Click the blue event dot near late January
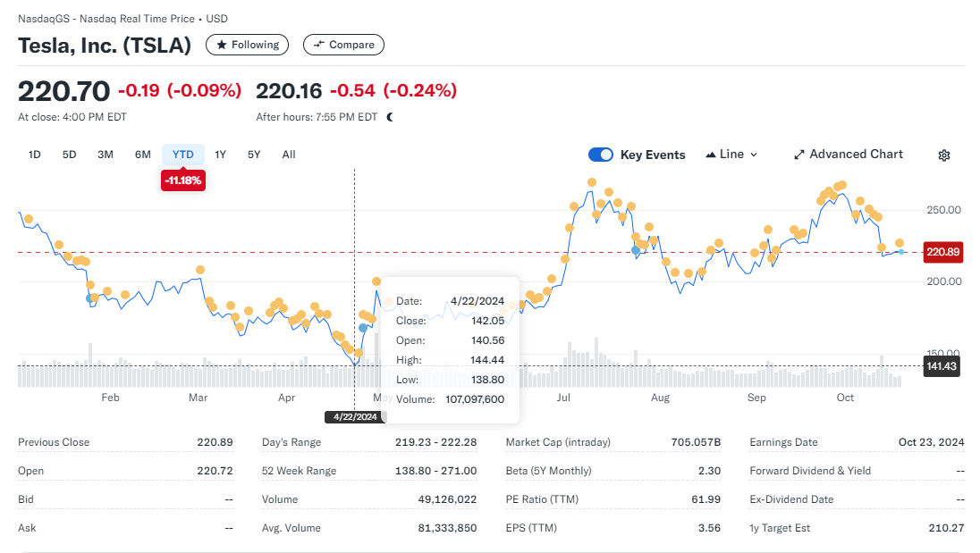 [x=90, y=298]
